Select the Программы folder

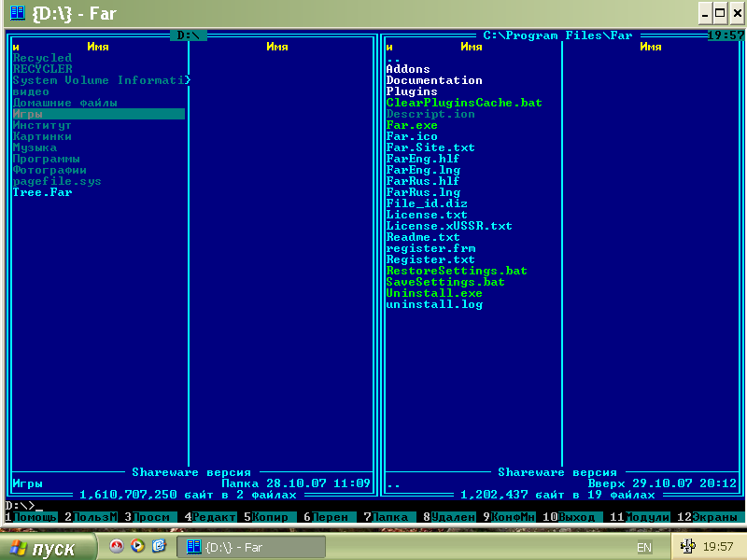(46, 159)
